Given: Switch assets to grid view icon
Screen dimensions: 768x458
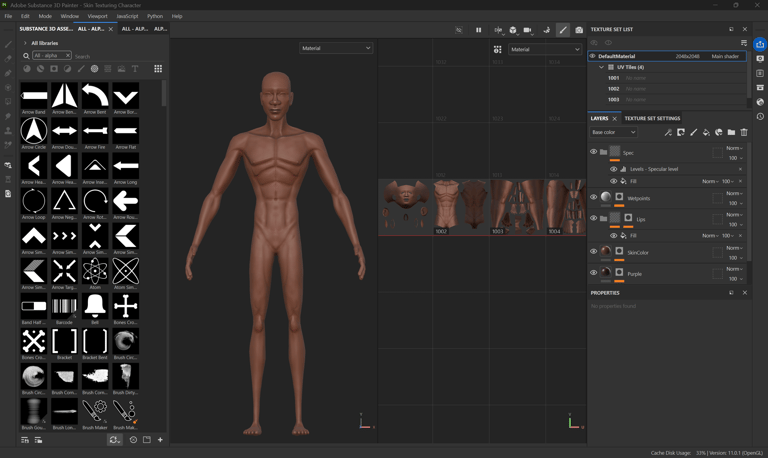Looking at the screenshot, I should click(x=158, y=69).
